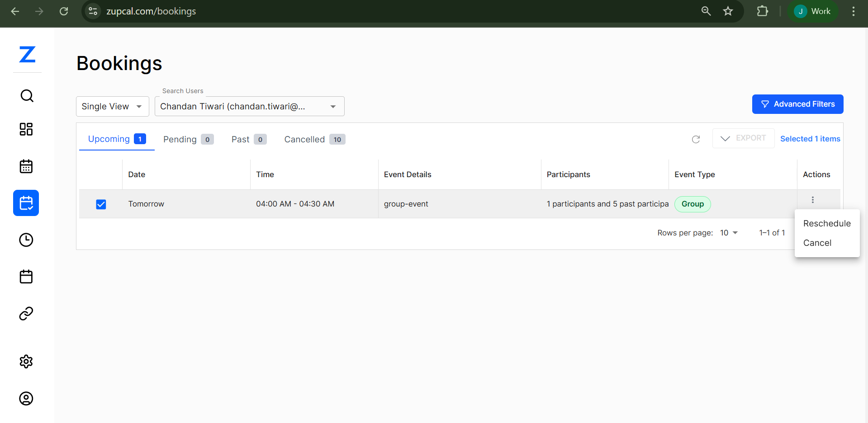
Task: Click the three-dot actions icon for group-event
Action: click(x=812, y=200)
